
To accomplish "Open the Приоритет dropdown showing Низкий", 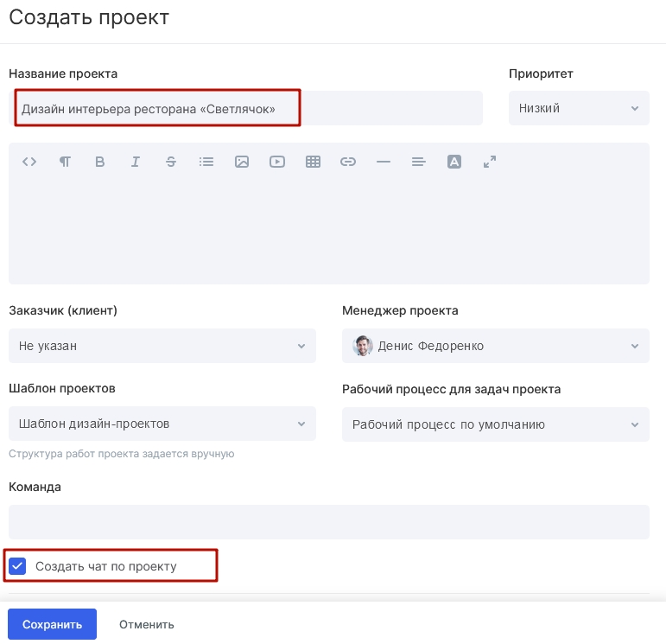I will (x=579, y=108).
